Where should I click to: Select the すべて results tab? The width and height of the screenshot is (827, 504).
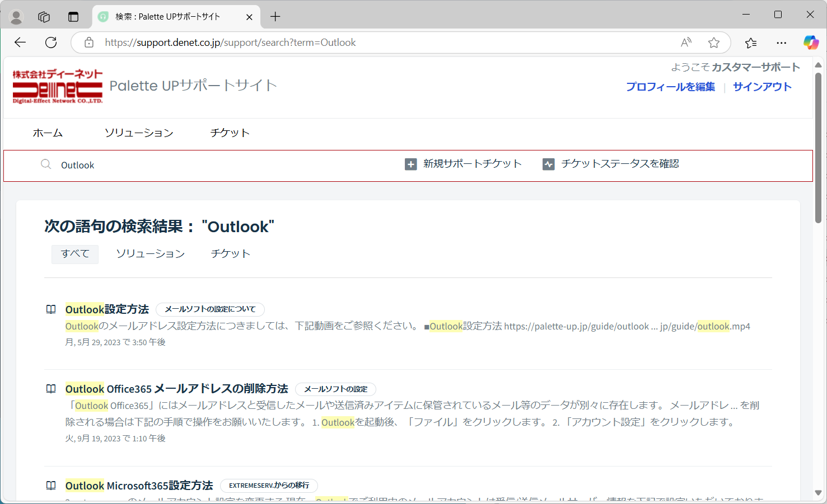(x=75, y=254)
